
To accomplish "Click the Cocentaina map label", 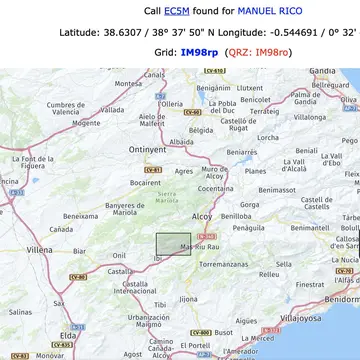I will (x=215, y=189).
